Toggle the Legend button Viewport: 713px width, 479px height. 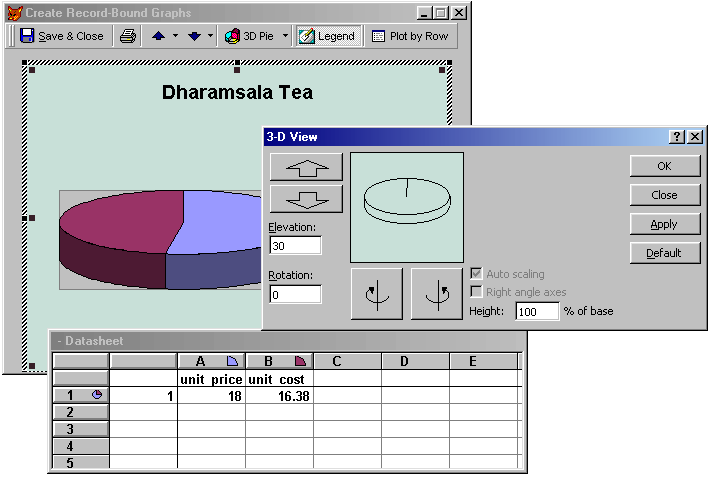[328, 36]
